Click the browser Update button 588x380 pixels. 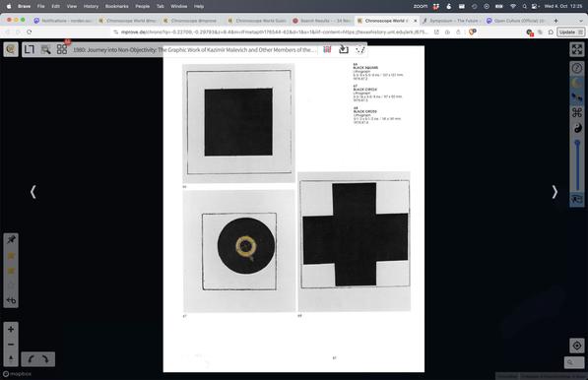coord(570,32)
